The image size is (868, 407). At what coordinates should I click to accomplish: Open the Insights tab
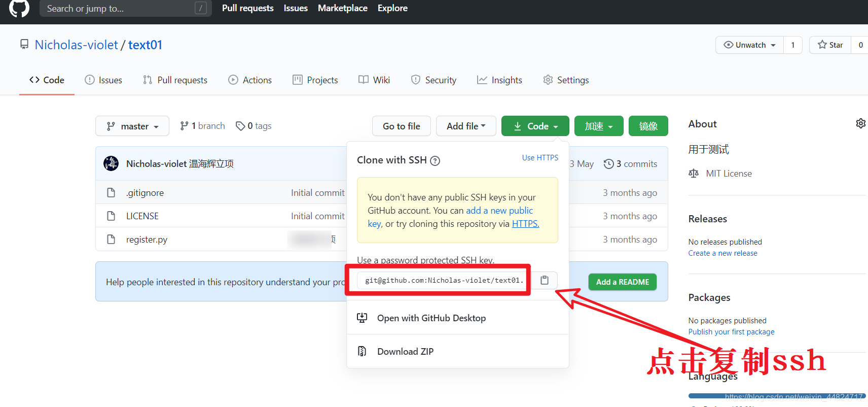tap(499, 80)
